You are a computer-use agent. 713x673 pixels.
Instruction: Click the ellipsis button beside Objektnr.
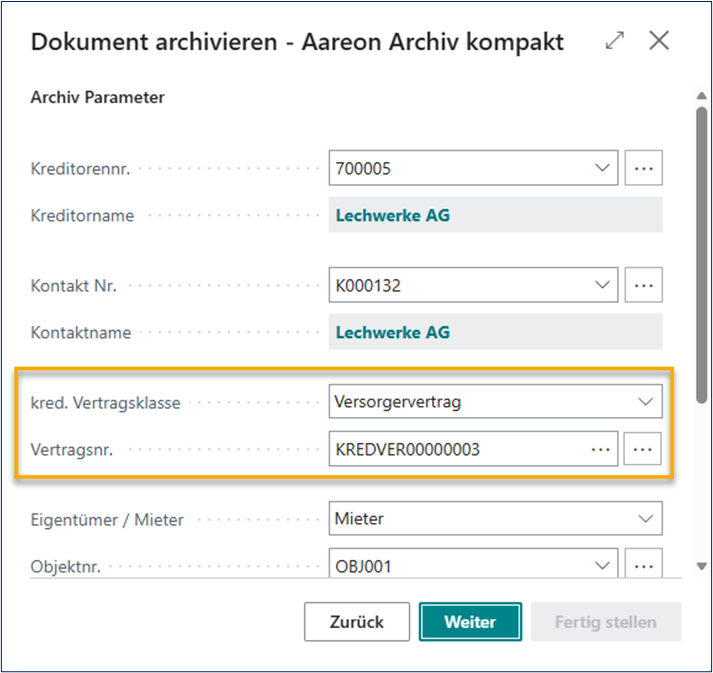coord(643,563)
